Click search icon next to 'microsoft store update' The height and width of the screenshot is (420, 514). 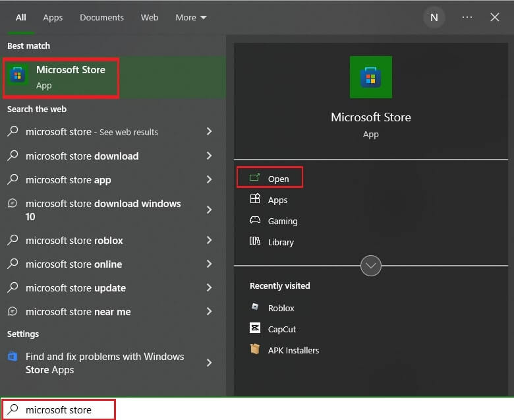point(13,287)
